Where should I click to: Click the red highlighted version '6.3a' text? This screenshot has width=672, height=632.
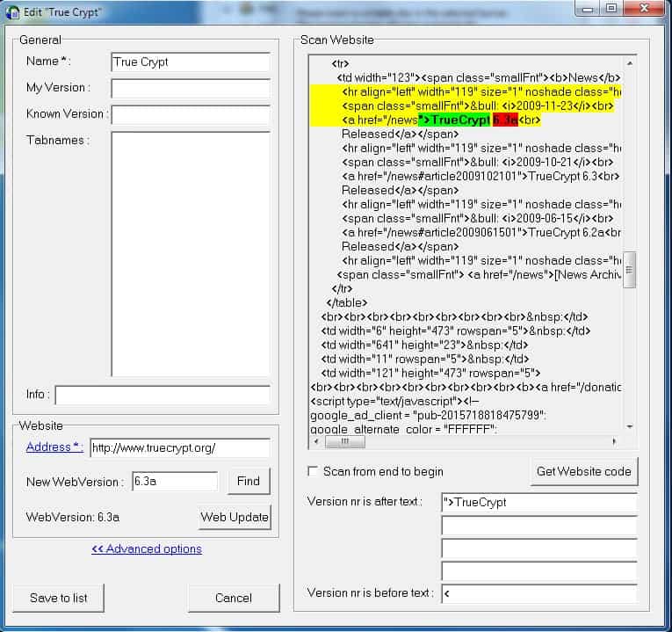coord(505,120)
